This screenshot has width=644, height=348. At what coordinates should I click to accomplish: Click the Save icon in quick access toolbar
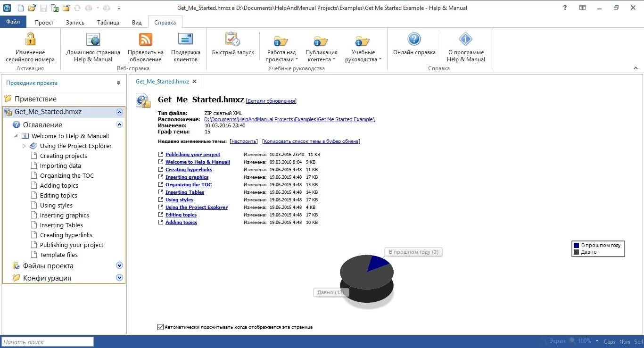click(43, 8)
